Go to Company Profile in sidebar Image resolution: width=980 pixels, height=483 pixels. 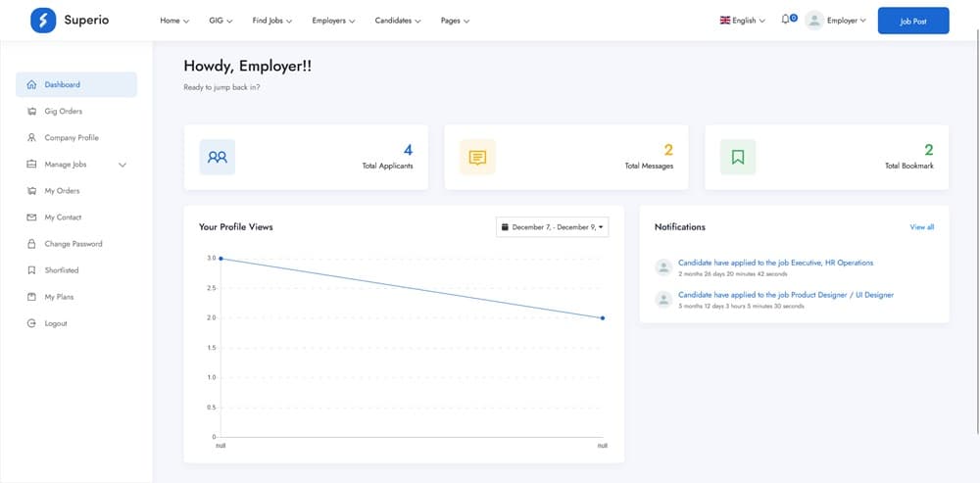tap(72, 138)
